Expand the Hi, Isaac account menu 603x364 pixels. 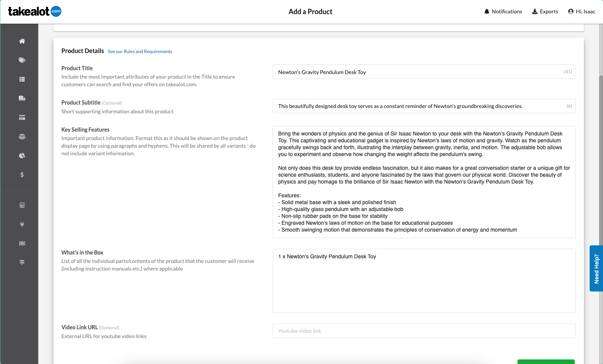click(x=582, y=11)
